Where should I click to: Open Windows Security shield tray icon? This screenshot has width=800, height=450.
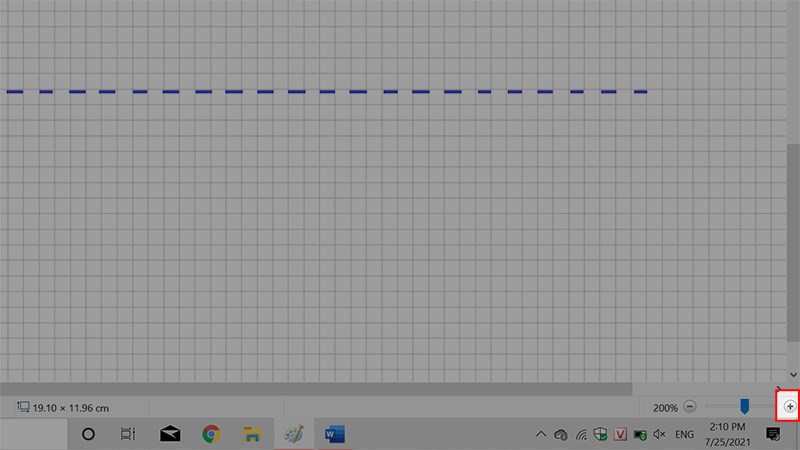601,434
